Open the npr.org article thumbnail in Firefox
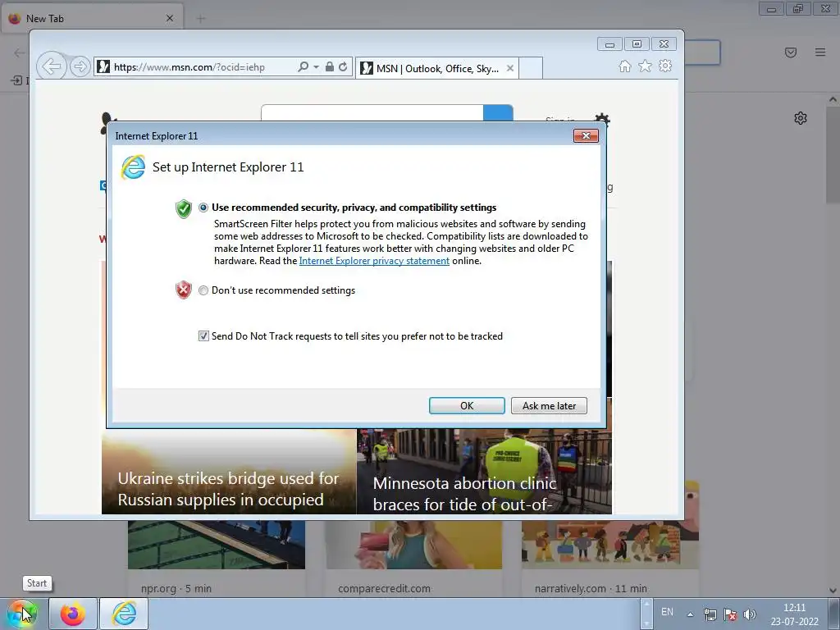 pyautogui.click(x=217, y=544)
